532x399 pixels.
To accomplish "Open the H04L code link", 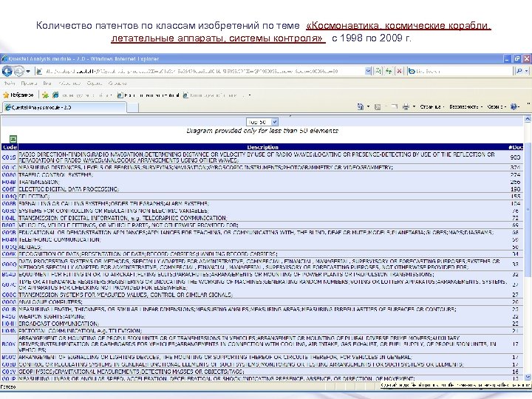I will tap(9, 218).
